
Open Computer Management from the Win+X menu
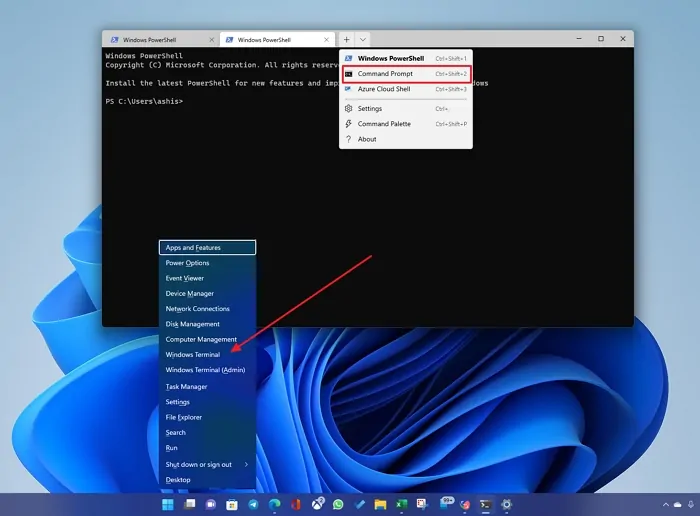(207, 339)
